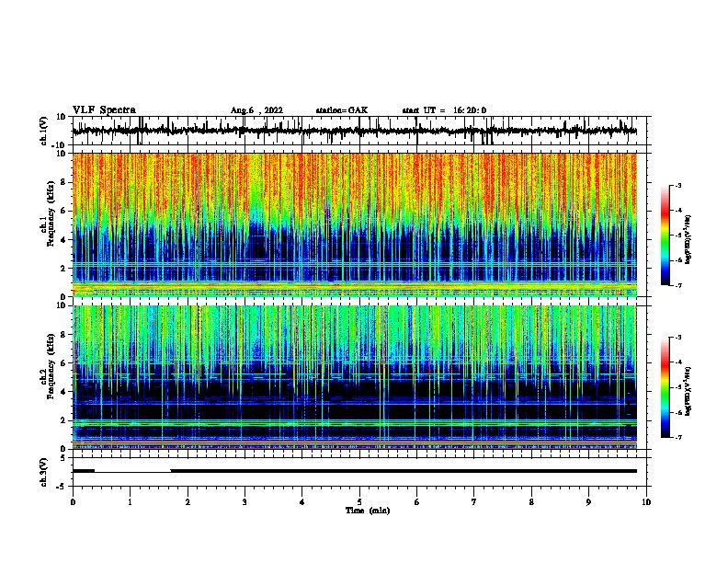Click the "2" minute tick label
The width and height of the screenshot is (728, 563).
(188, 502)
